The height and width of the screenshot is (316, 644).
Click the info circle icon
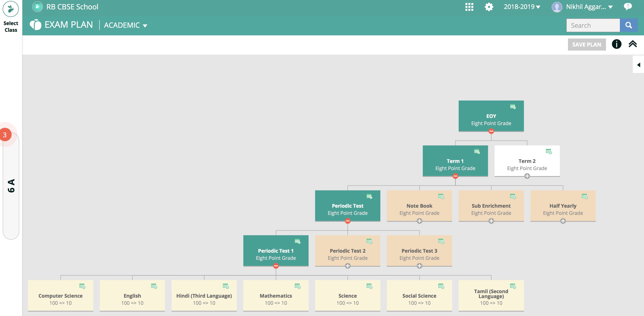616,44
